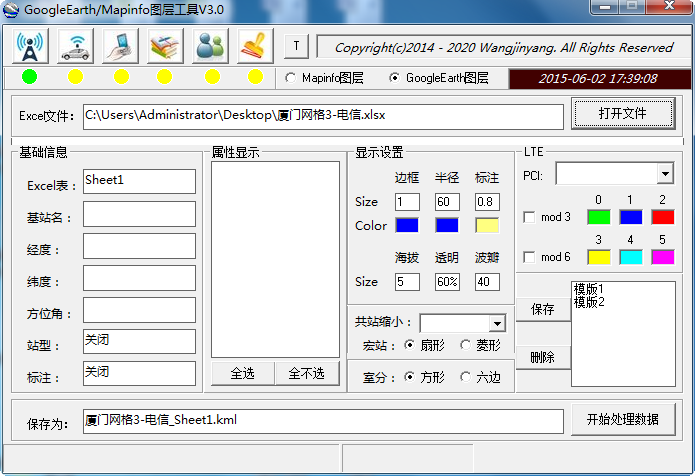Select the GoogleEarth图层 radio button
Viewport: 695px width, 476px height.
(x=394, y=78)
